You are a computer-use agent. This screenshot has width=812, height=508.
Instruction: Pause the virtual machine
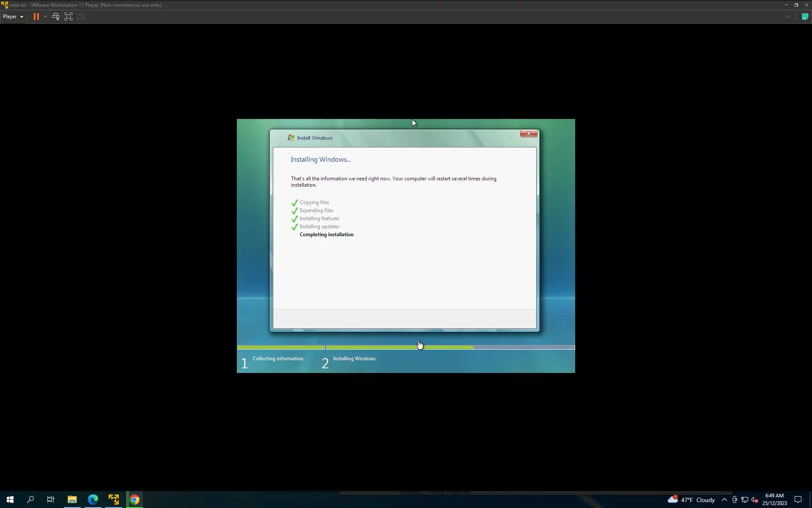point(36,17)
